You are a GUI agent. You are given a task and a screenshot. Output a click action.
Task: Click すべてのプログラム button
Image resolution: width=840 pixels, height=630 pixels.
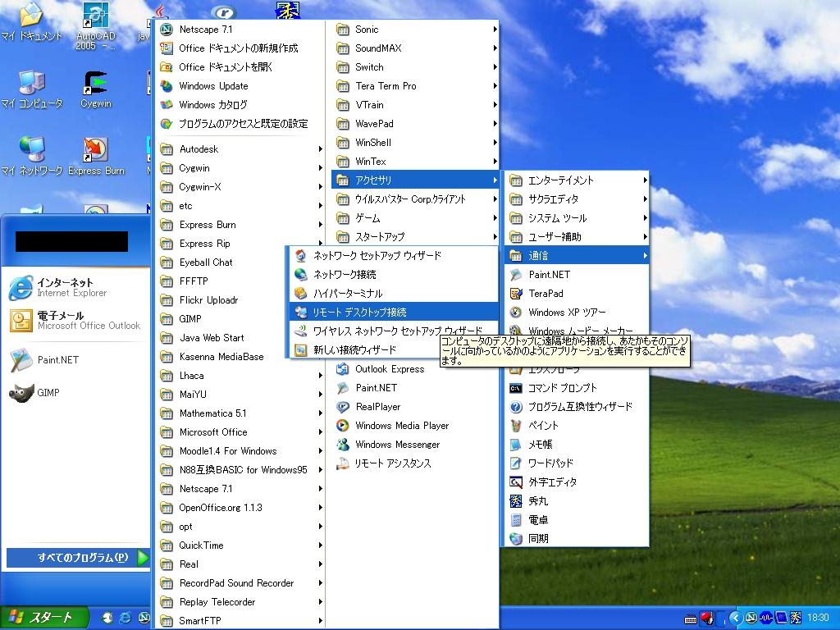(78, 557)
